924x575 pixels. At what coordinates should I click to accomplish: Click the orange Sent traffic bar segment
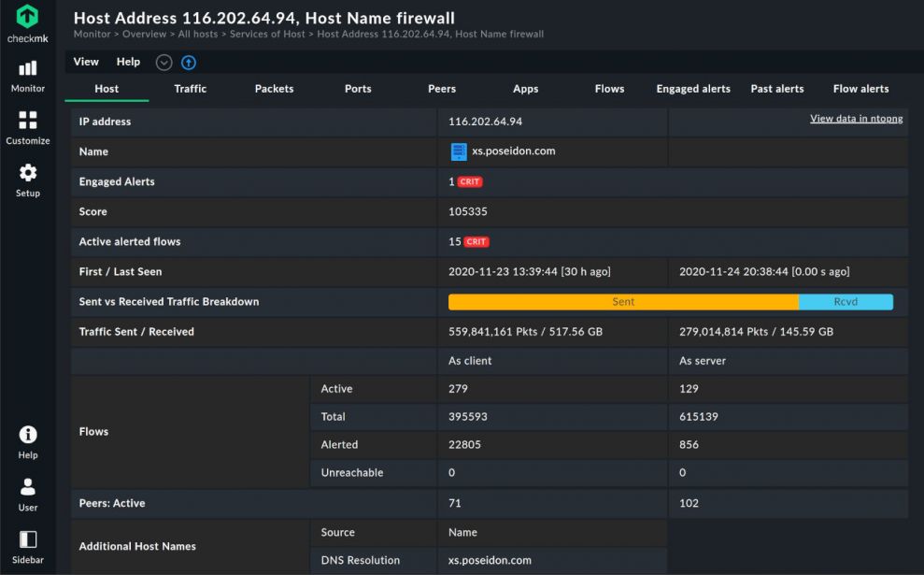click(623, 302)
